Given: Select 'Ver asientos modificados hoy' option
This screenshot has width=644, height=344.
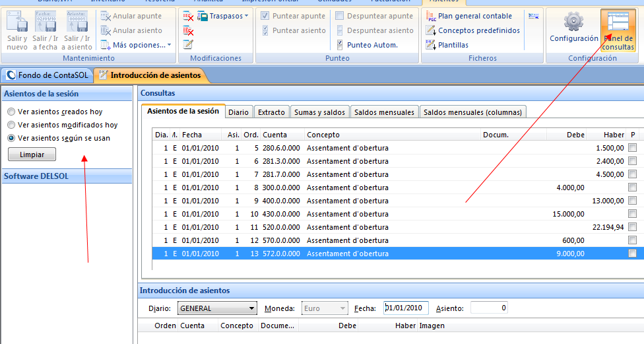Looking at the screenshot, I should pyautogui.click(x=11, y=125).
